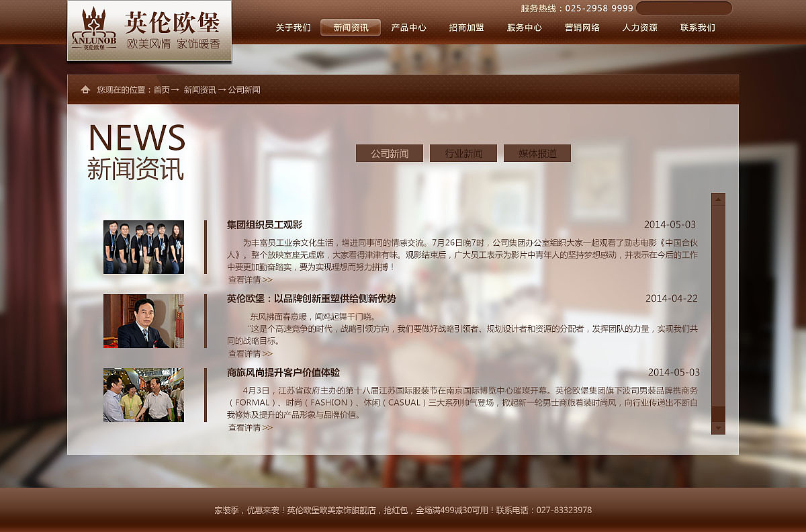This screenshot has height=532, width=806.
Task: Switch to 行业新闻 tab
Action: (463, 153)
